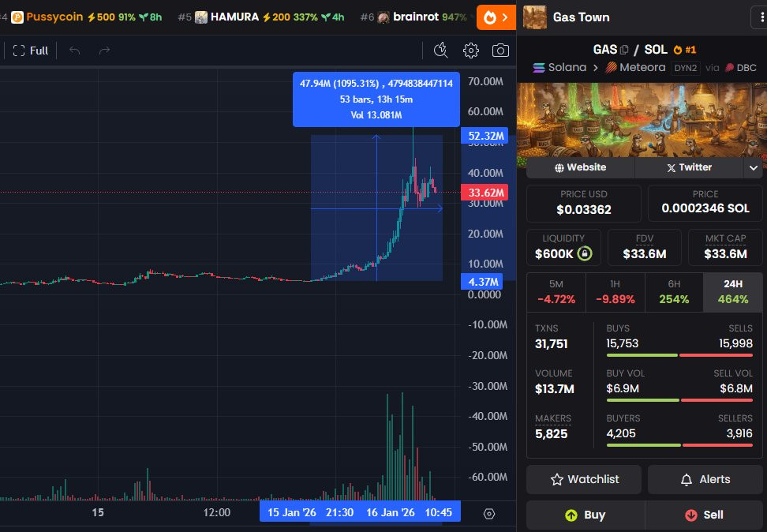Click the 4.37M measurement bottom label
The image size is (767, 532).
[482, 282]
